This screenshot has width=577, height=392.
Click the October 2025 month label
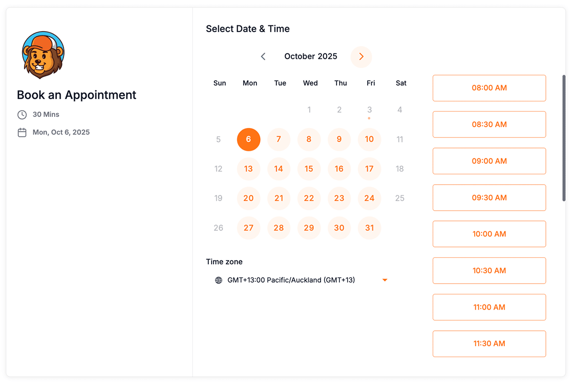pos(311,57)
